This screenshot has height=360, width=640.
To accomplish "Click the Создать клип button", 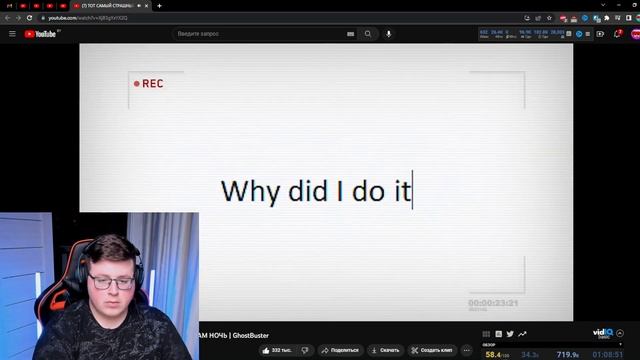I will [x=432, y=350].
